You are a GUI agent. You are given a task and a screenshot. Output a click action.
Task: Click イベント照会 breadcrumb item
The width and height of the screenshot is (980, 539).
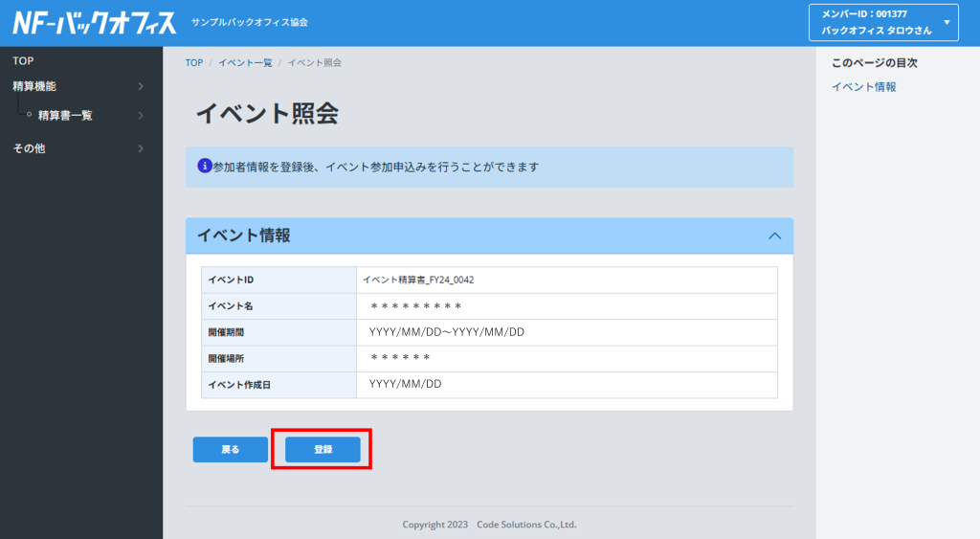(x=314, y=62)
